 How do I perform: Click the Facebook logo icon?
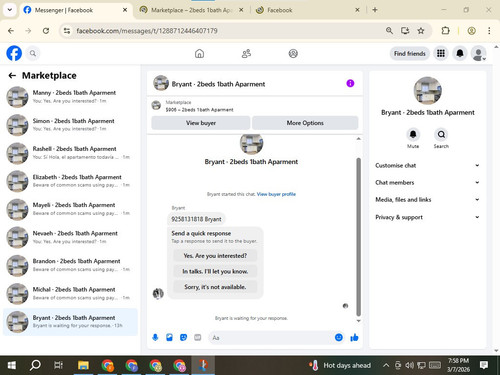click(14, 53)
